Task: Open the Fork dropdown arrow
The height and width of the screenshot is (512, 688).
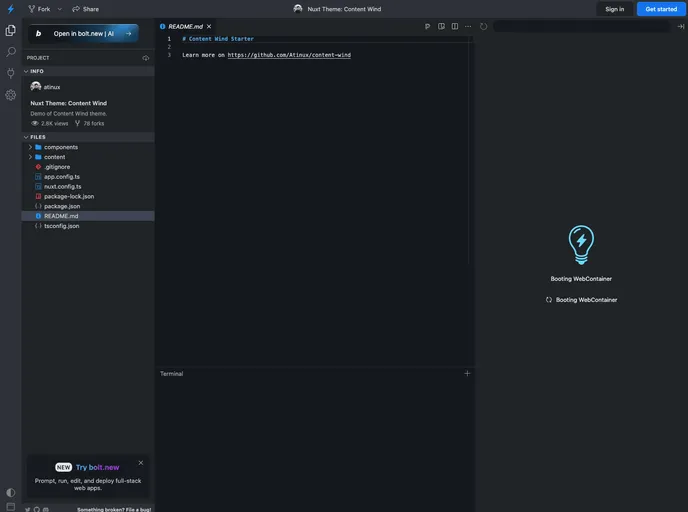Action: (x=60, y=9)
